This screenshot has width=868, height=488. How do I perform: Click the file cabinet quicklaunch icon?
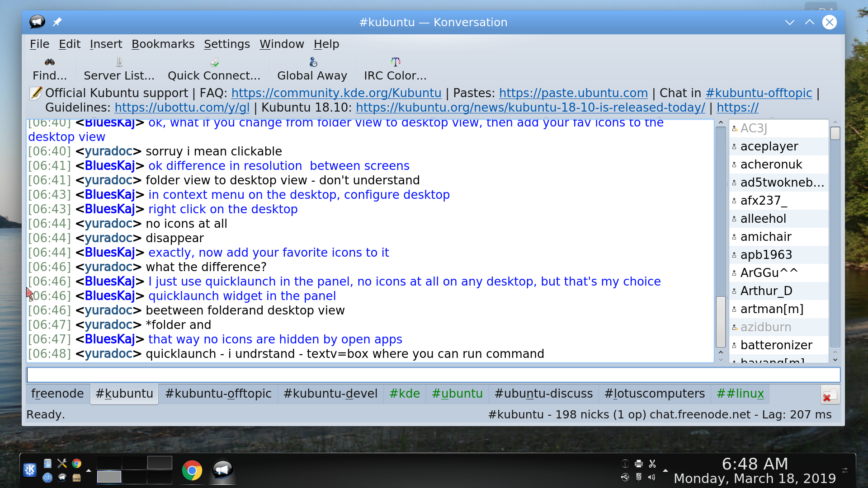point(47,463)
